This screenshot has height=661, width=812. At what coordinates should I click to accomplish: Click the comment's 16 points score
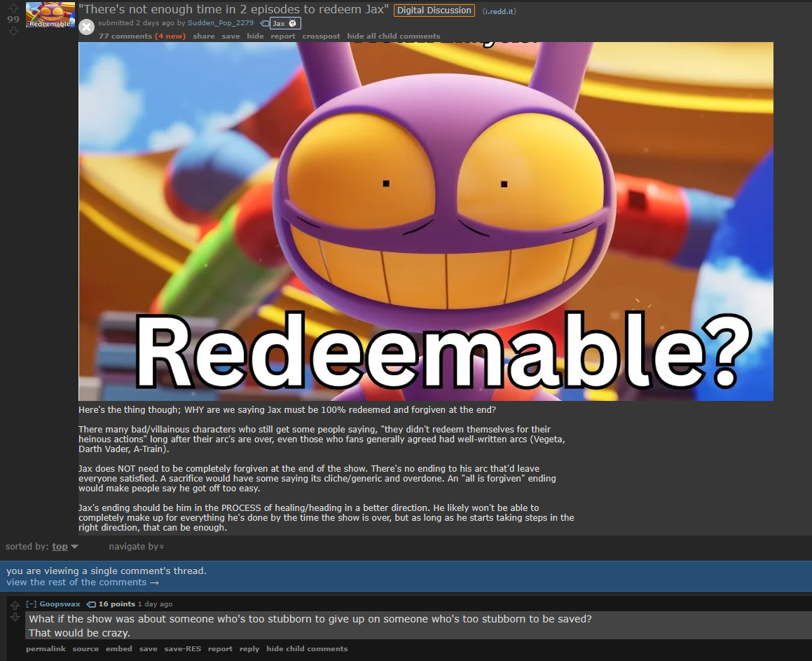(x=116, y=604)
